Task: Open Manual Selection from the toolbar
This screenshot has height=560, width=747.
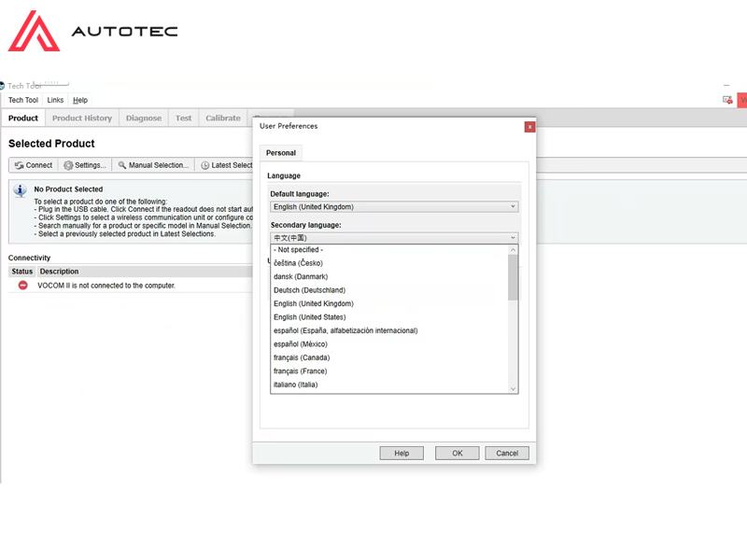Action: pos(153,165)
